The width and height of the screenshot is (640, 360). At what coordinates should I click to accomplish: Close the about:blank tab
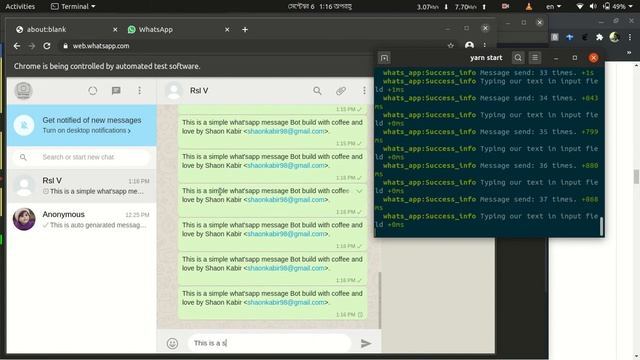point(115,29)
